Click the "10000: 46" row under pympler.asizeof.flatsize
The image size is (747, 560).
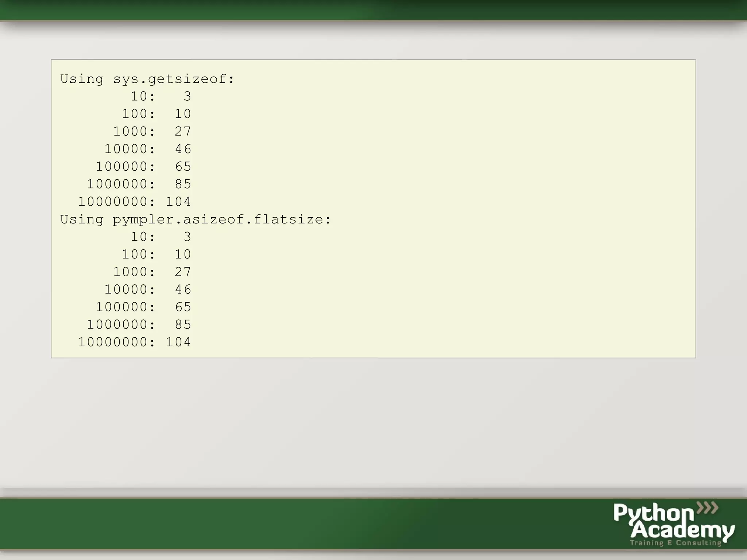[x=148, y=289]
